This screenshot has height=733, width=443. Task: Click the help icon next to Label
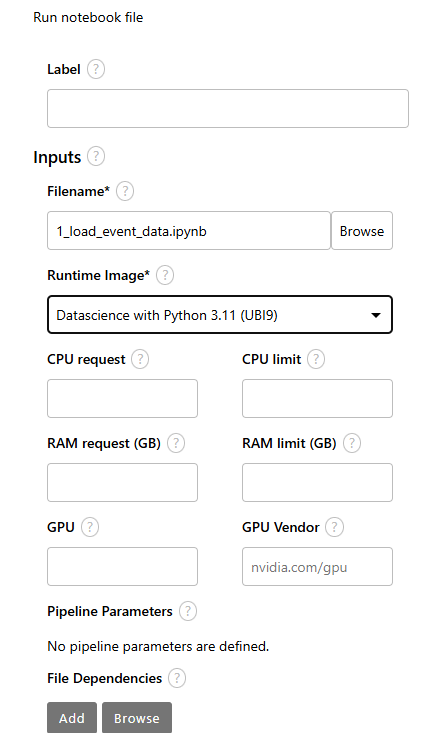coord(96,69)
